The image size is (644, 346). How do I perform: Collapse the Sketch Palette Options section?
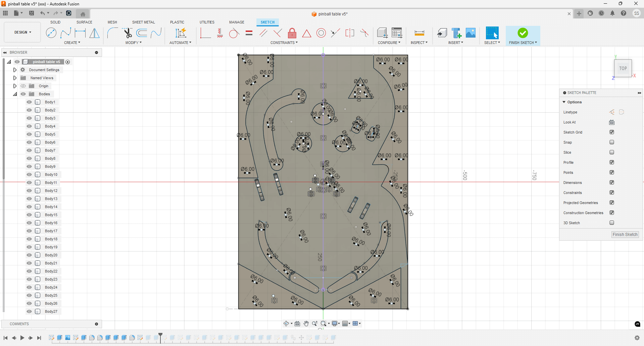click(564, 102)
